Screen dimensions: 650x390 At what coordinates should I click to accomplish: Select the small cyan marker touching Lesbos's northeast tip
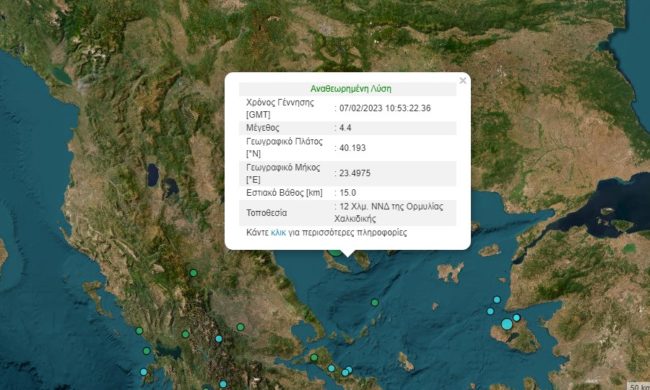pos(517,318)
